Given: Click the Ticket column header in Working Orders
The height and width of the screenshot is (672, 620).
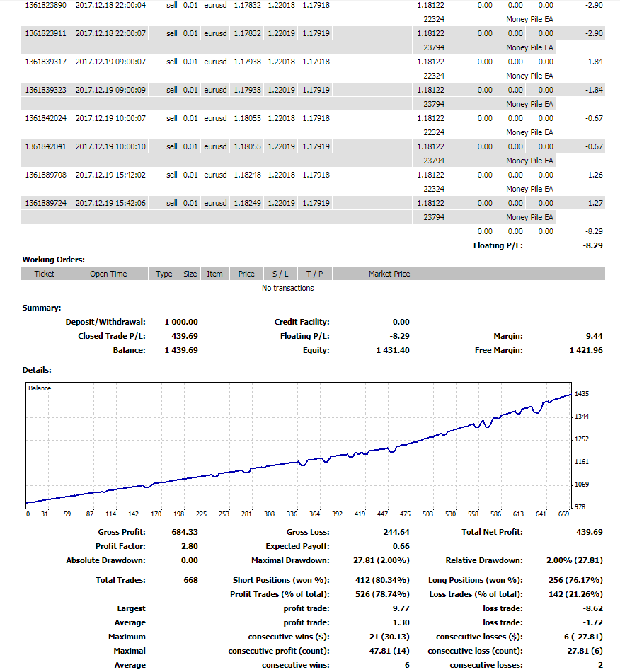Looking at the screenshot, I should 44,274.
